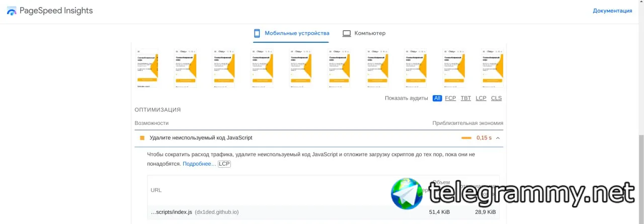Collapse the unused JavaScript audit chevron
The height and width of the screenshot is (224, 644).
tap(498, 138)
